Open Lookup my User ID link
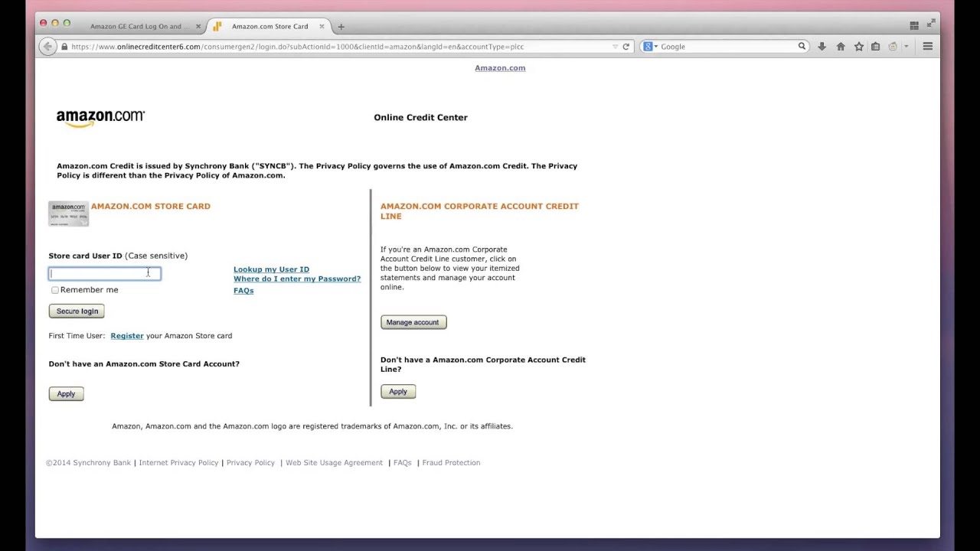The width and height of the screenshot is (980, 551). click(x=271, y=269)
